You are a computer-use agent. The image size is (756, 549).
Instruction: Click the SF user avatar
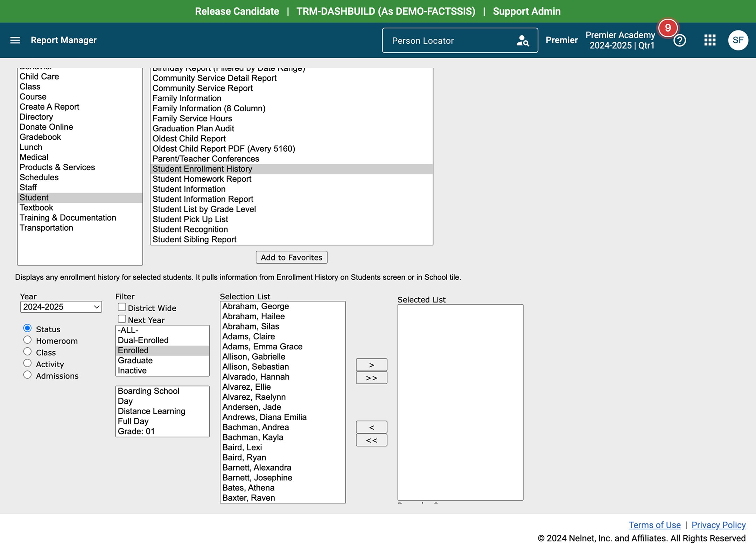(738, 40)
